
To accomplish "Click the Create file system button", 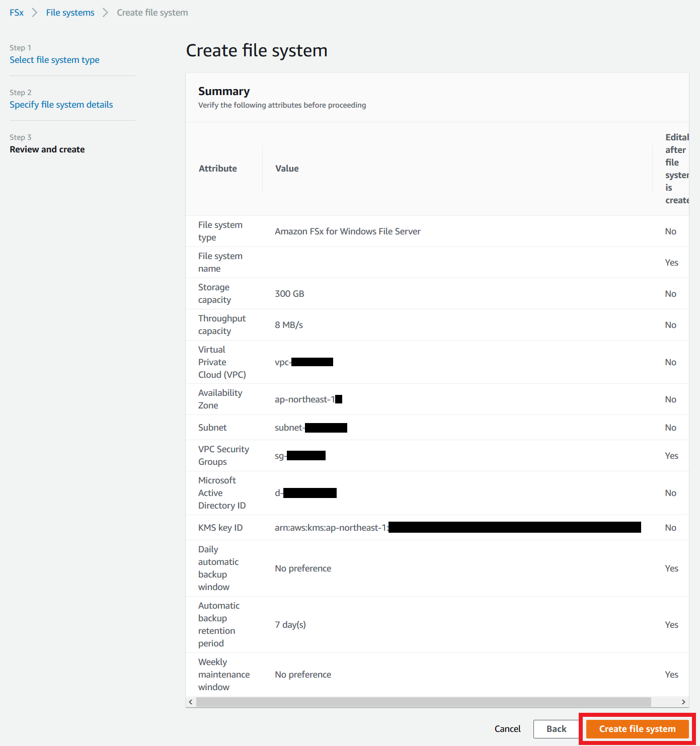I will tap(637, 729).
